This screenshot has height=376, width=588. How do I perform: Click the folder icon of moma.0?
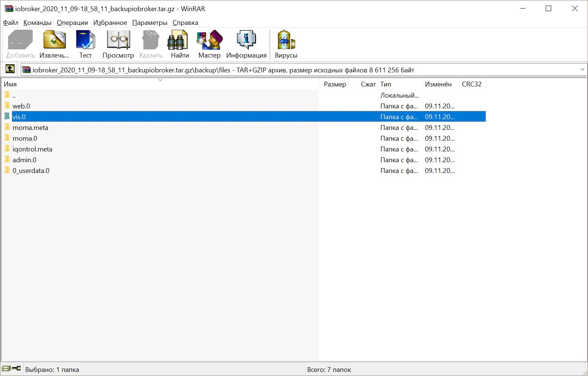(7, 138)
